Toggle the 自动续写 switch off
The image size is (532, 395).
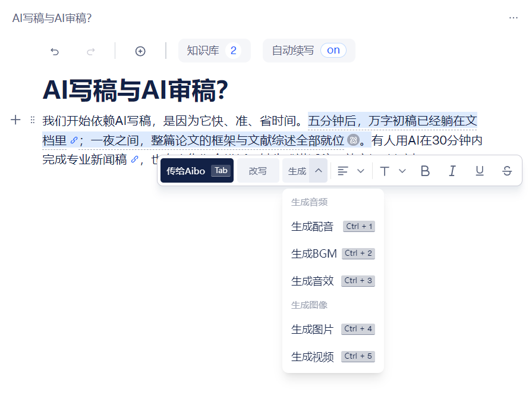tap(333, 51)
